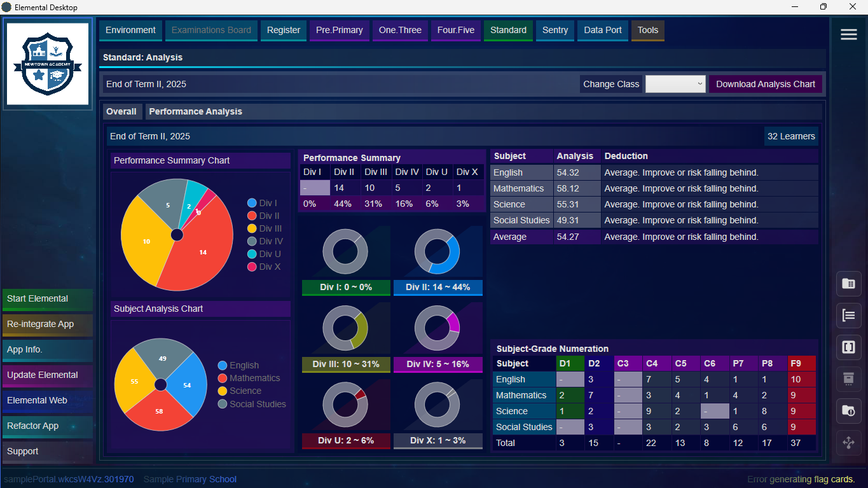Open the archive icon in the right sidebar
Screen dimensions: 868x488
point(849,379)
